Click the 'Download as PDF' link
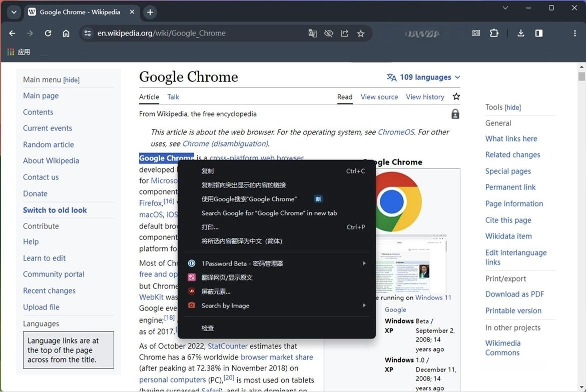 tap(514, 294)
